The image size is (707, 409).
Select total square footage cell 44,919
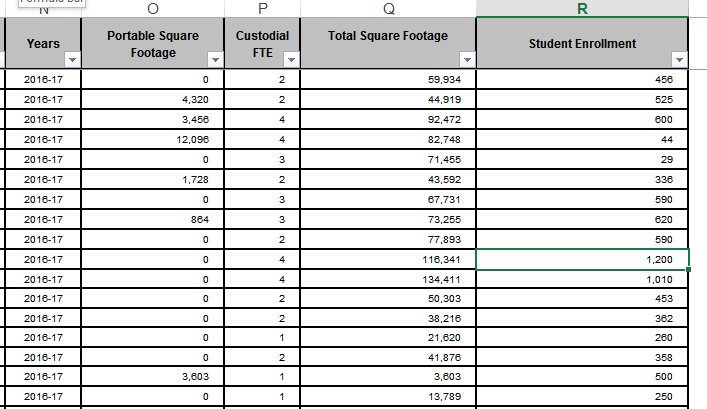tap(388, 100)
